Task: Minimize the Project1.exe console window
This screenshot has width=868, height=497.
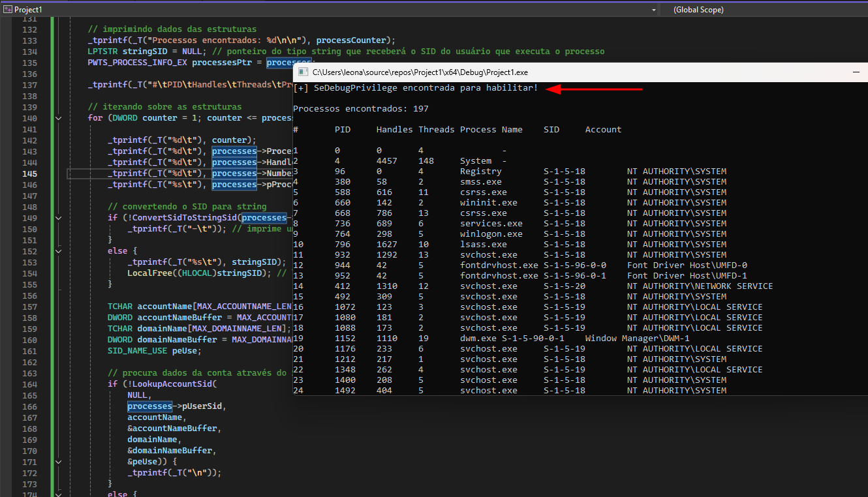Action: (x=856, y=72)
